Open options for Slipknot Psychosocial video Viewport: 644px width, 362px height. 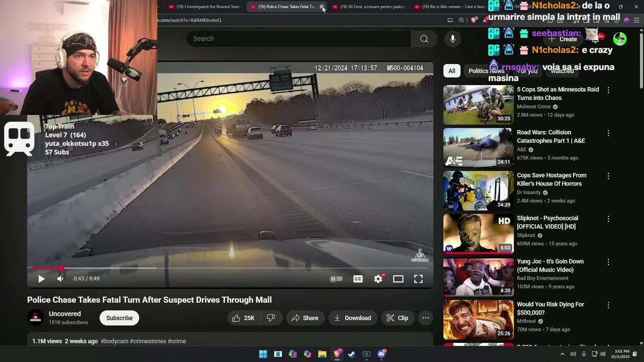pyautogui.click(x=608, y=219)
